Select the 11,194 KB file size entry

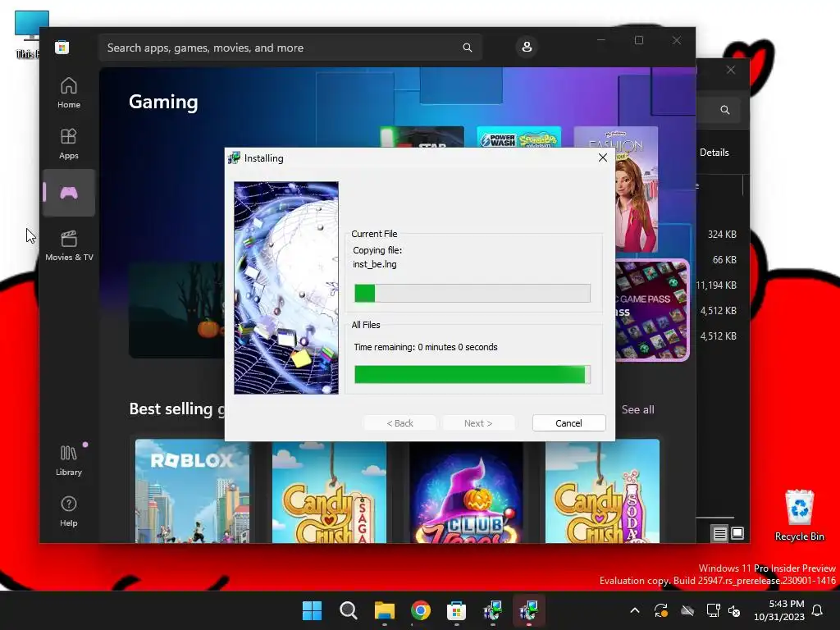(x=716, y=285)
